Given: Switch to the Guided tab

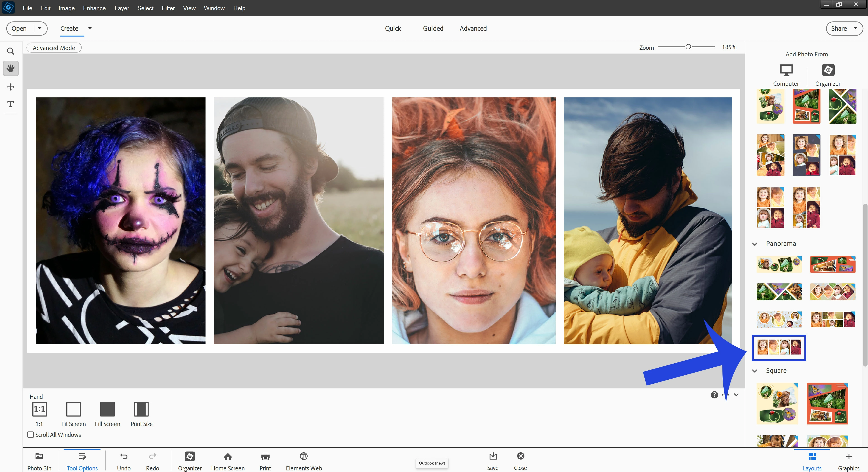Looking at the screenshot, I should tap(433, 28).
